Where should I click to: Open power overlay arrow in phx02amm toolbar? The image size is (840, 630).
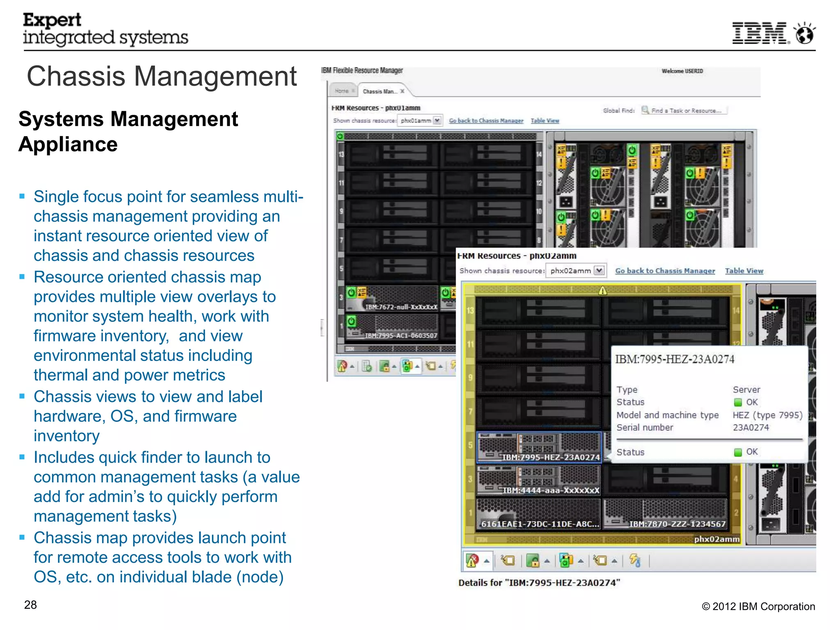pos(581,561)
